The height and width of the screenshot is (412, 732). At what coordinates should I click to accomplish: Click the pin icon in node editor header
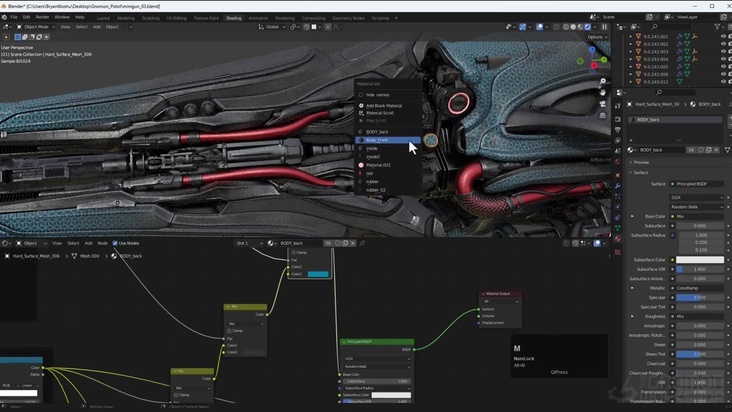tap(362, 243)
